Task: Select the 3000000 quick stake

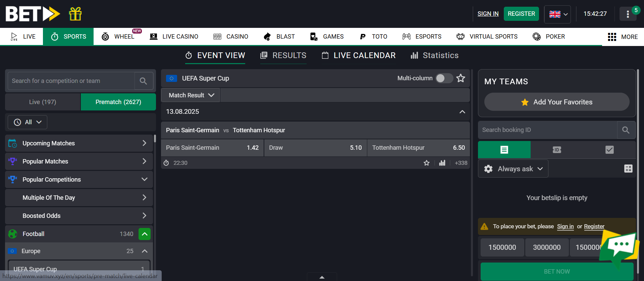Action: (x=547, y=247)
